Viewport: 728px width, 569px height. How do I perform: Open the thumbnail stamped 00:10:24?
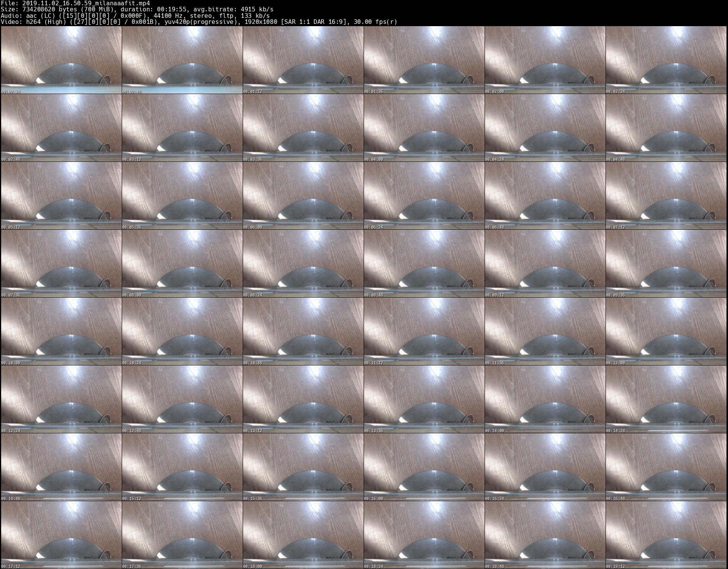(182, 331)
